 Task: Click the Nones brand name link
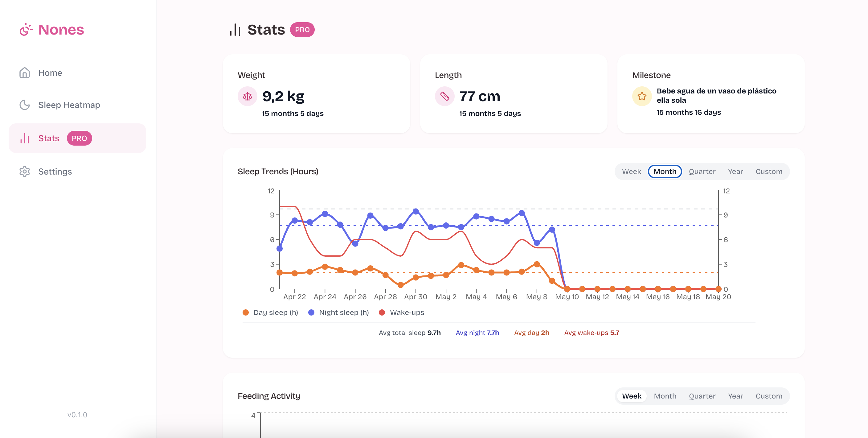[61, 30]
